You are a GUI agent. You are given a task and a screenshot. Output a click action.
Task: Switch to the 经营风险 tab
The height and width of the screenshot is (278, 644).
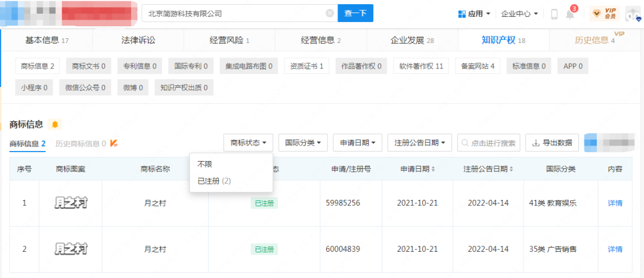[x=229, y=40]
